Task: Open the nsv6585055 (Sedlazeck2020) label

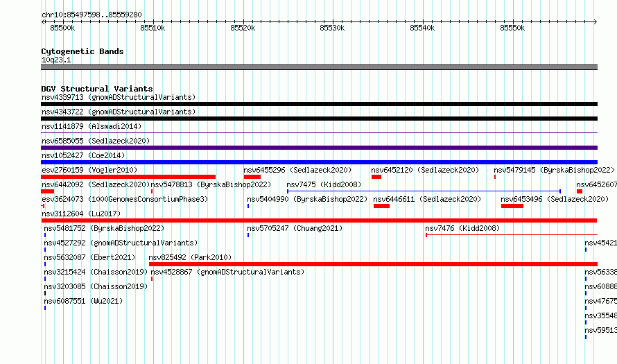Action: [96, 141]
